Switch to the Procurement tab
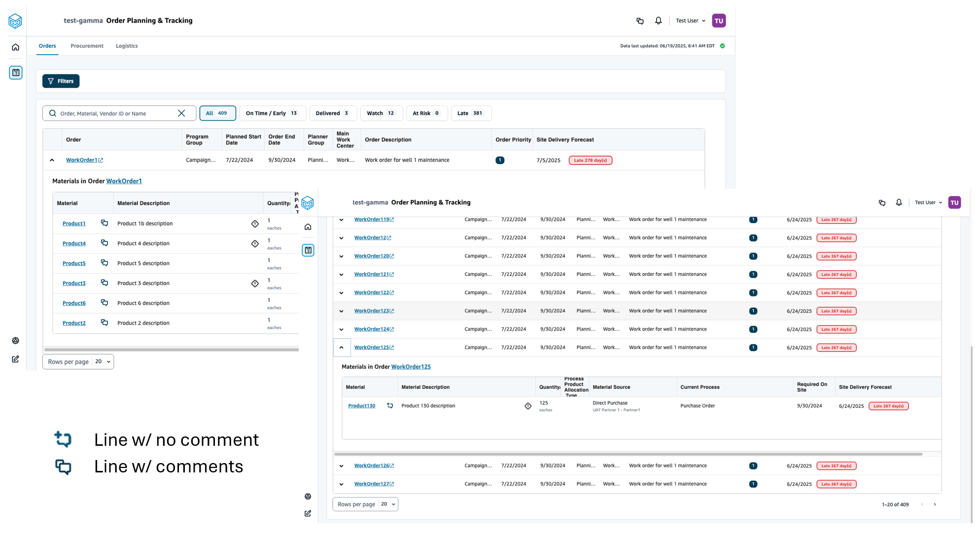980x533 pixels. 87,46
